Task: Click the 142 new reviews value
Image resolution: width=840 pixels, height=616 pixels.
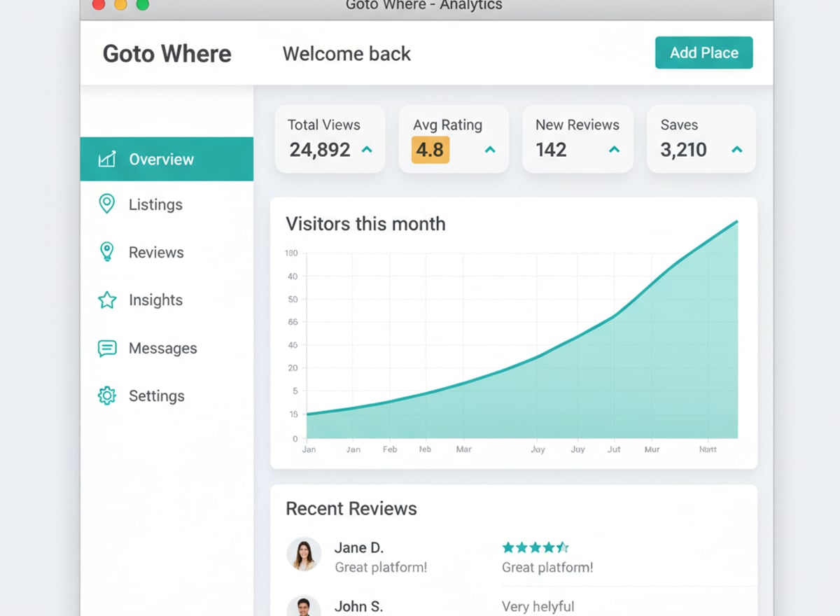Action: point(551,150)
